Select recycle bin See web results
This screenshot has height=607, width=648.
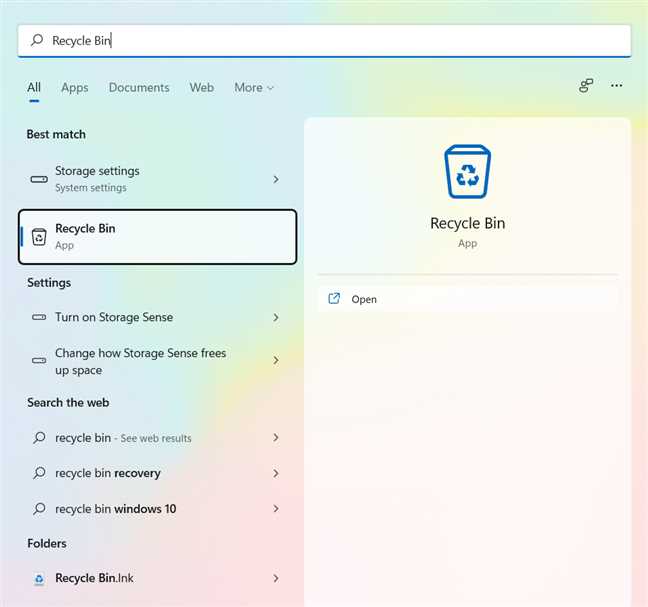157,438
